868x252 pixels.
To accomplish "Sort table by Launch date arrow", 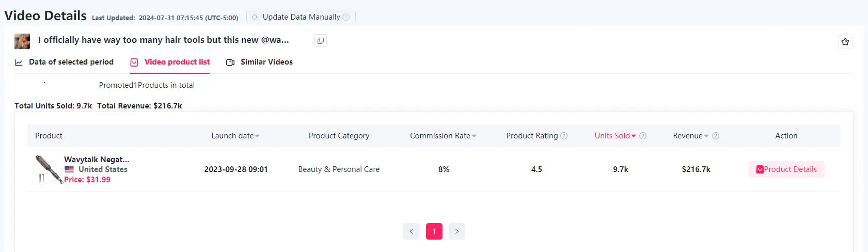I will pyautogui.click(x=257, y=136).
